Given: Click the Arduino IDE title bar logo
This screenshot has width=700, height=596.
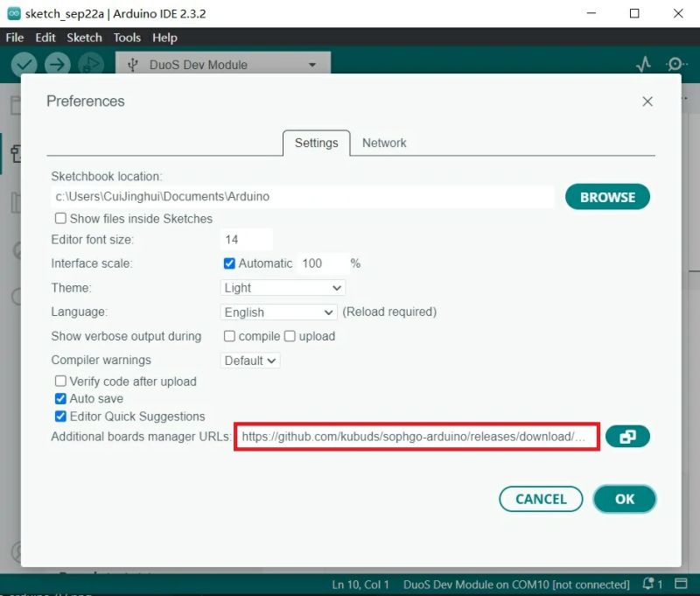Looking at the screenshot, I should [14, 13].
